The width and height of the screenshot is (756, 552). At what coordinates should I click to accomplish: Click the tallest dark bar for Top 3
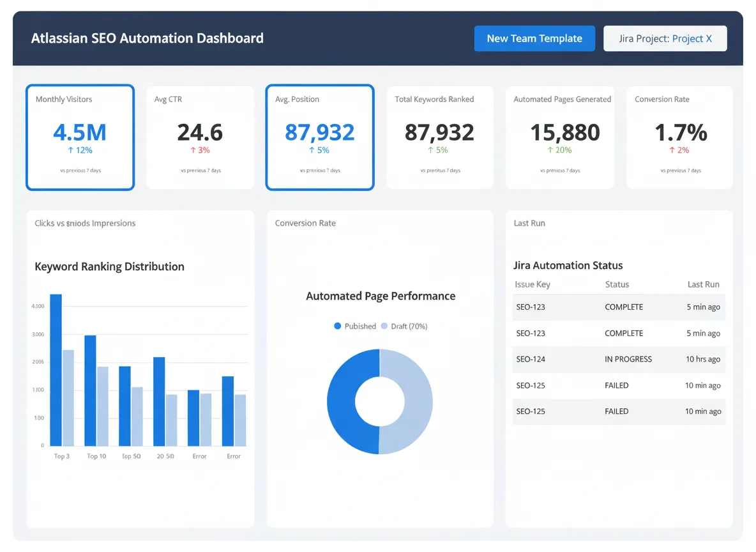56,369
